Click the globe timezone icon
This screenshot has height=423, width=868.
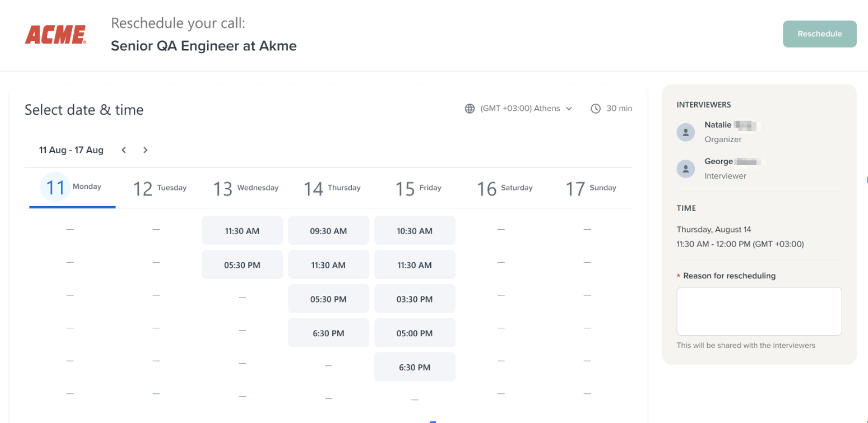469,109
